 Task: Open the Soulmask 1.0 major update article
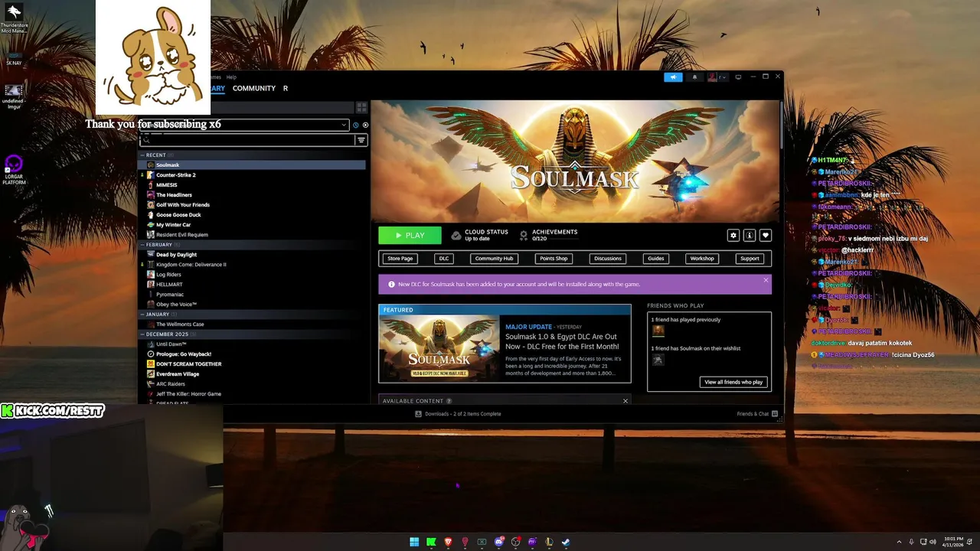pos(562,341)
